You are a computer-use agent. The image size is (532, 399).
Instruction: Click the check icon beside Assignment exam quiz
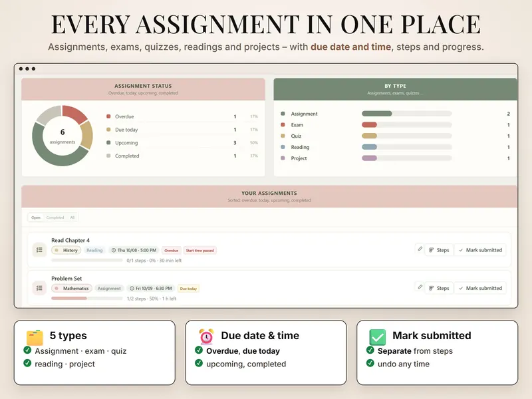pyautogui.click(x=27, y=350)
